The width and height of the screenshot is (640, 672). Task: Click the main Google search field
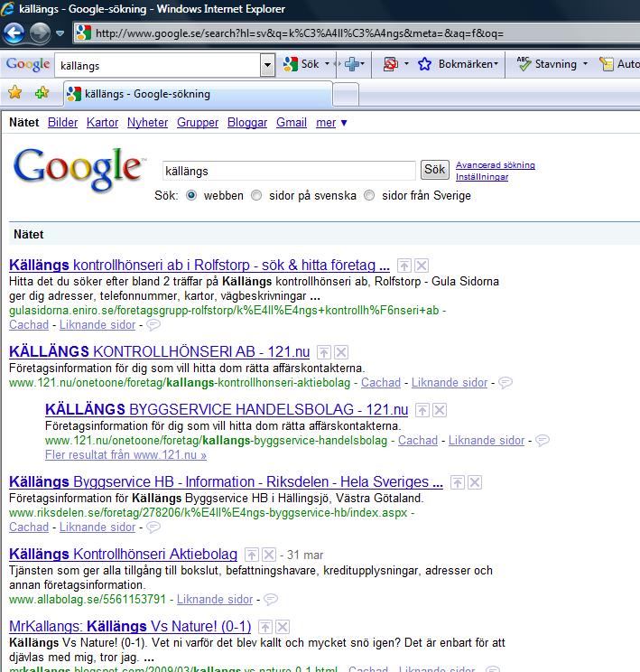[x=289, y=171]
